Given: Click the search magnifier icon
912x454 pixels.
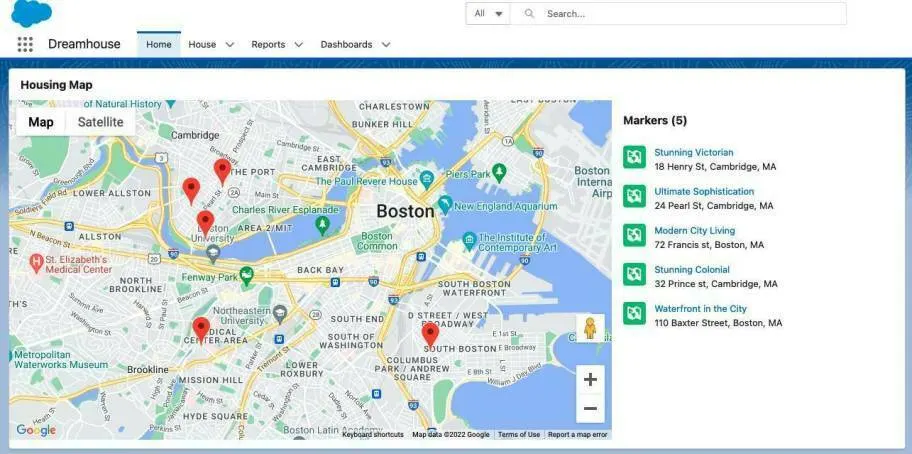Looking at the screenshot, I should click(529, 13).
